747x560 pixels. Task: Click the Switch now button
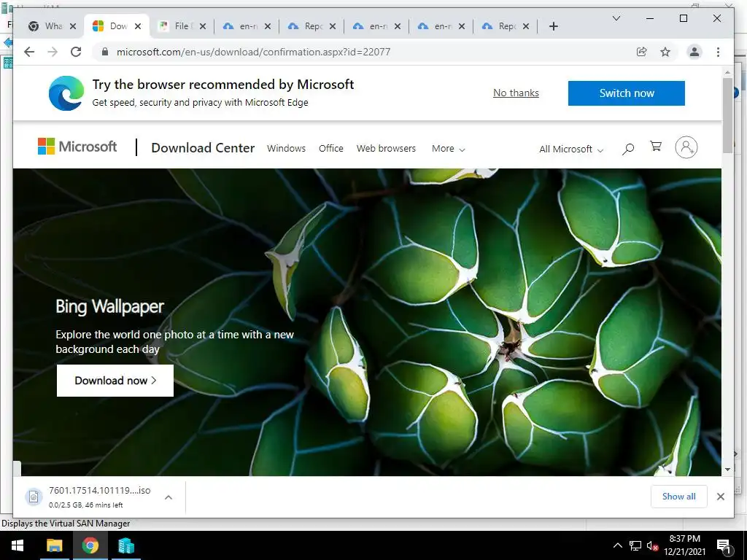(x=627, y=93)
